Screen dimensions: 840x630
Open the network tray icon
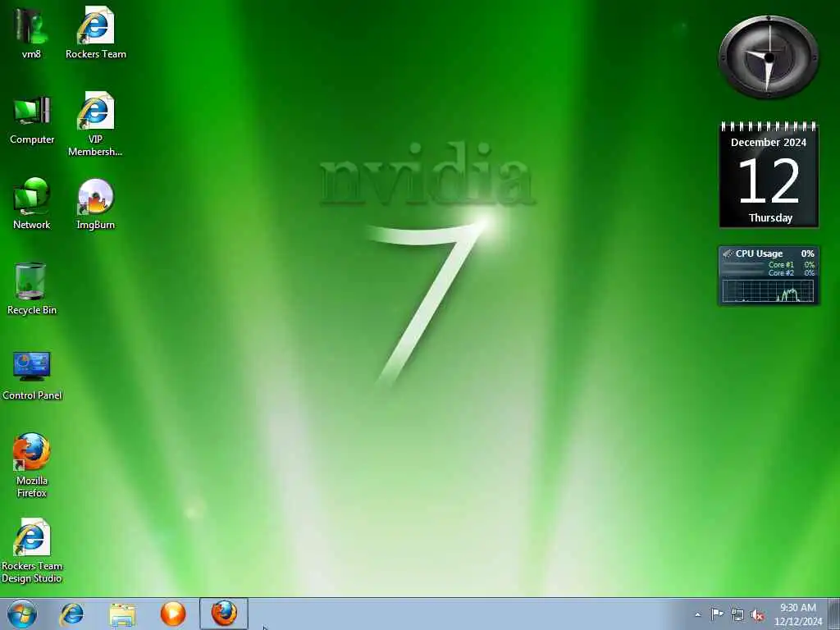tap(737, 614)
